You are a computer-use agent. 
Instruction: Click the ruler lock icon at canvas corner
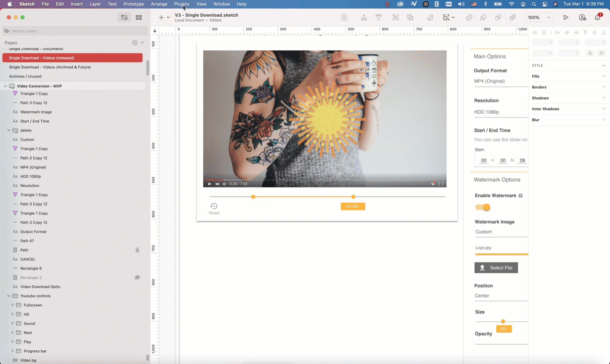point(155,31)
